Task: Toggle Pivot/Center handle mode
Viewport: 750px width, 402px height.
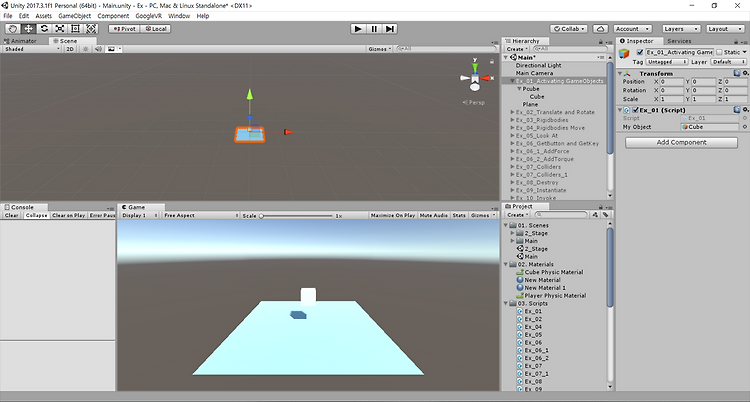Action: click(x=124, y=29)
